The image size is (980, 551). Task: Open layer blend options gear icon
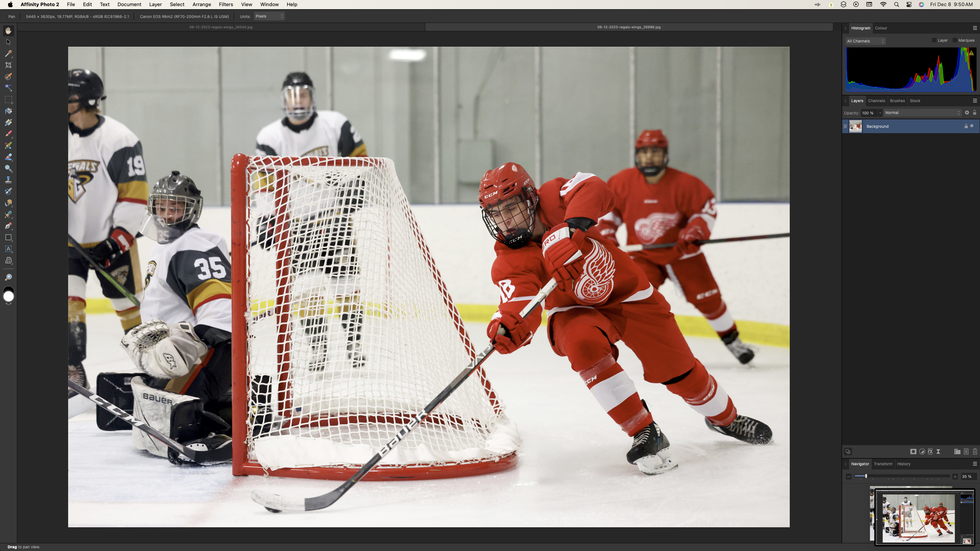[x=967, y=112]
